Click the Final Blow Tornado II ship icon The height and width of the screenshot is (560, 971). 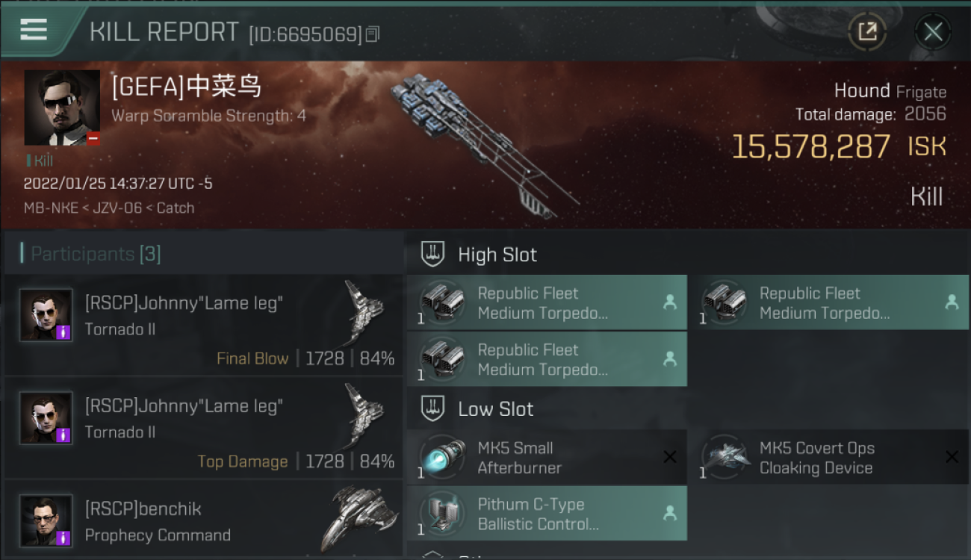coord(364,314)
